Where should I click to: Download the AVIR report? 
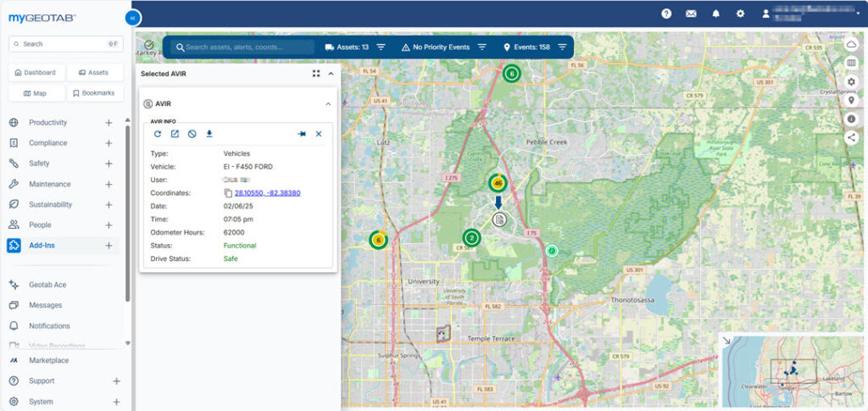209,134
